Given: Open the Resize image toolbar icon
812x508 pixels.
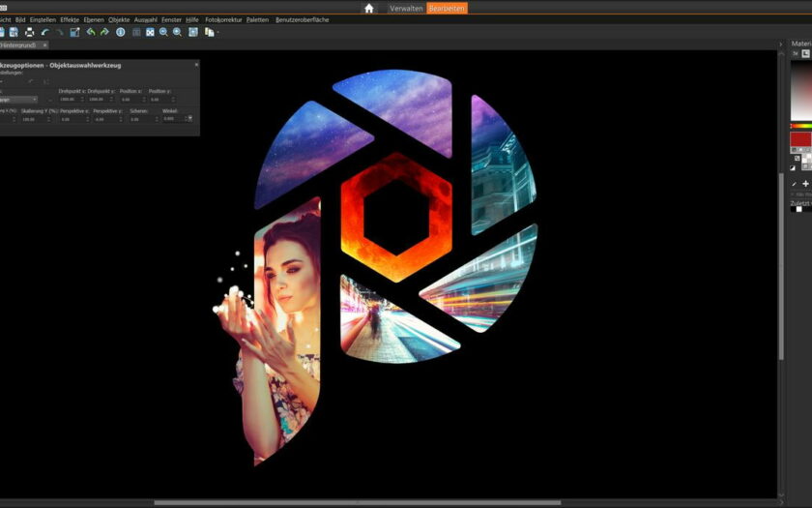Looking at the screenshot, I should [x=74, y=32].
